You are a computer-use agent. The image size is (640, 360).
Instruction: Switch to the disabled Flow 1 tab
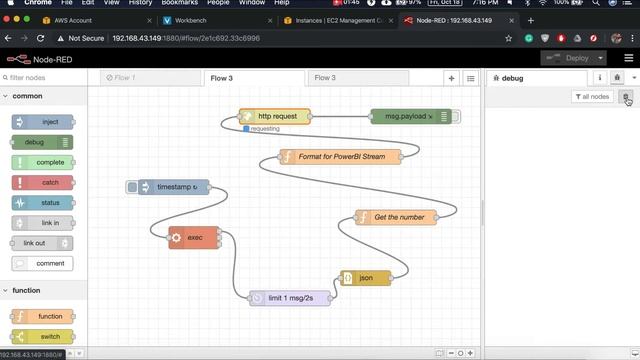coord(151,78)
